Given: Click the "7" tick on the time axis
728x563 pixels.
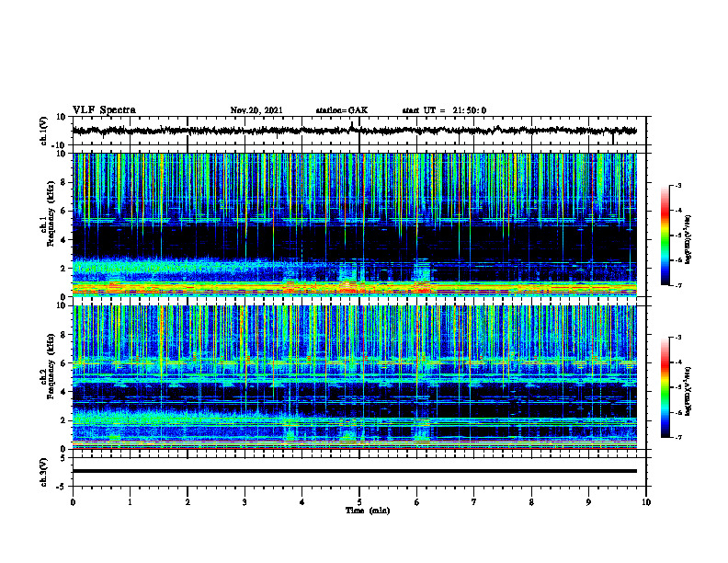Looking at the screenshot, I should (474, 502).
